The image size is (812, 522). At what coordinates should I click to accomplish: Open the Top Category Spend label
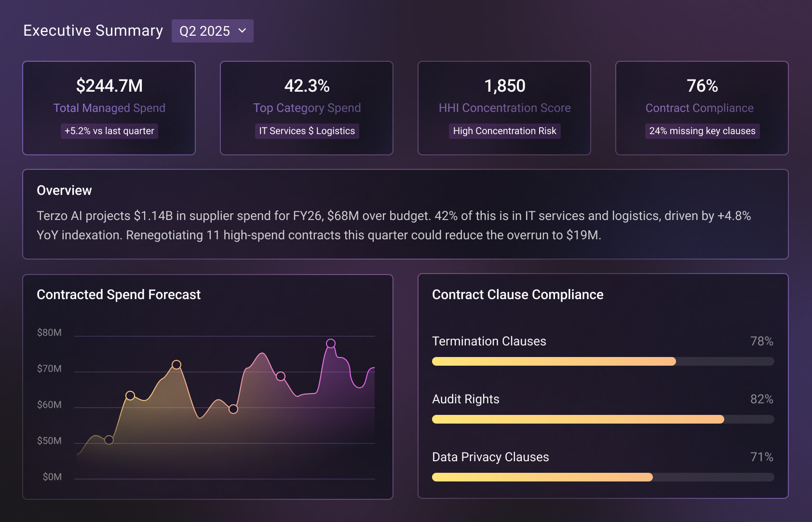[x=307, y=108]
